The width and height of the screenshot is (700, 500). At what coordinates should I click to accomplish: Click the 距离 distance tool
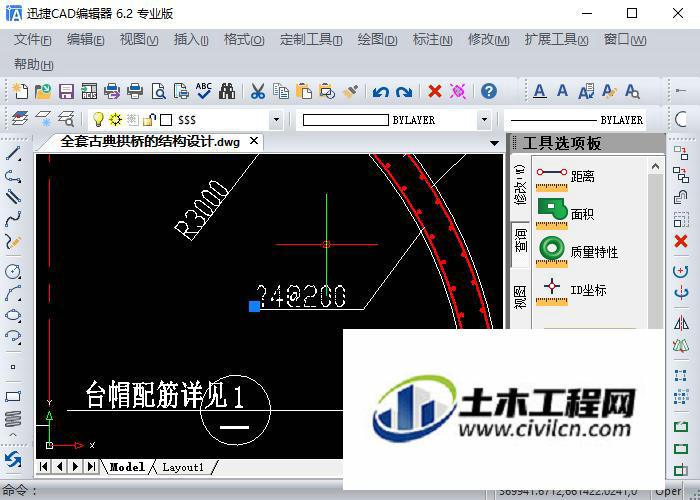tap(565, 177)
